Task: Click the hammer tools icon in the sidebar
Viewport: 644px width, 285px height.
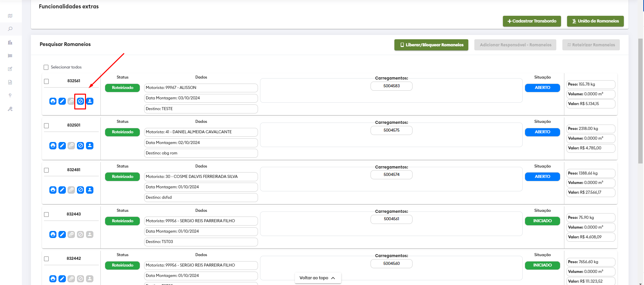Action: click(10, 109)
